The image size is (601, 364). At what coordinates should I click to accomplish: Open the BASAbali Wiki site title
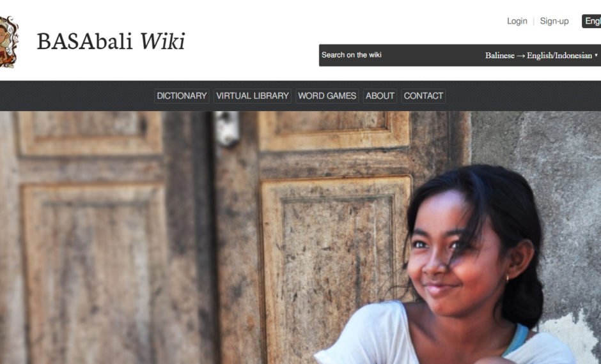click(x=111, y=42)
